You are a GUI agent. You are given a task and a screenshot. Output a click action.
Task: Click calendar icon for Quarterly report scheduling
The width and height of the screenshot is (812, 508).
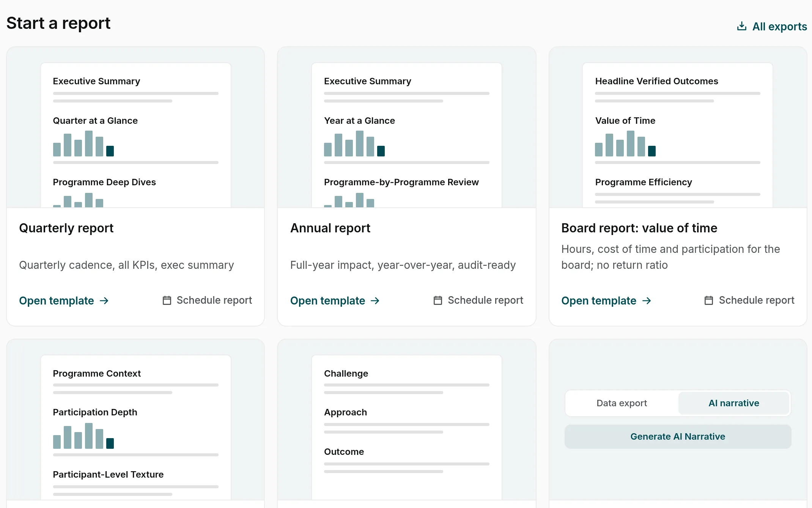coord(167,300)
